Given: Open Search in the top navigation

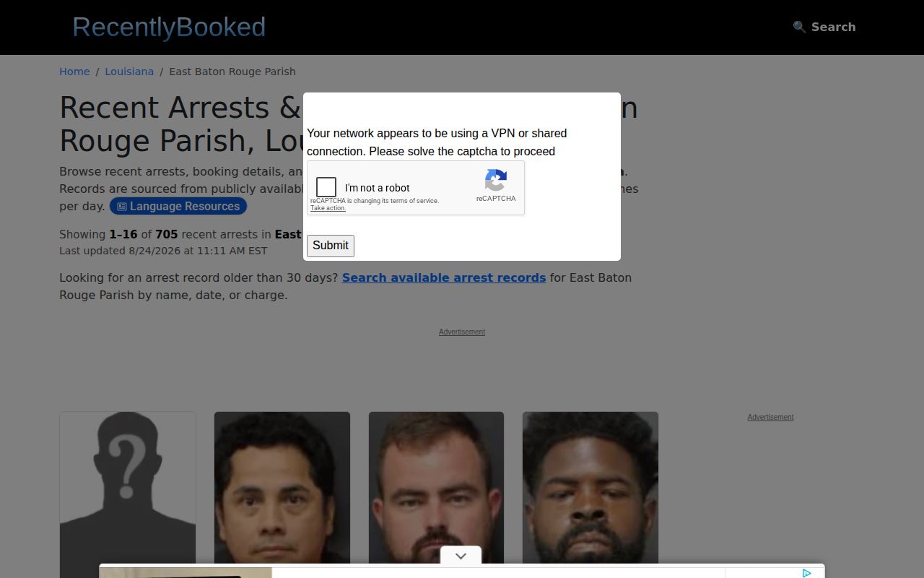Looking at the screenshot, I should click(824, 27).
